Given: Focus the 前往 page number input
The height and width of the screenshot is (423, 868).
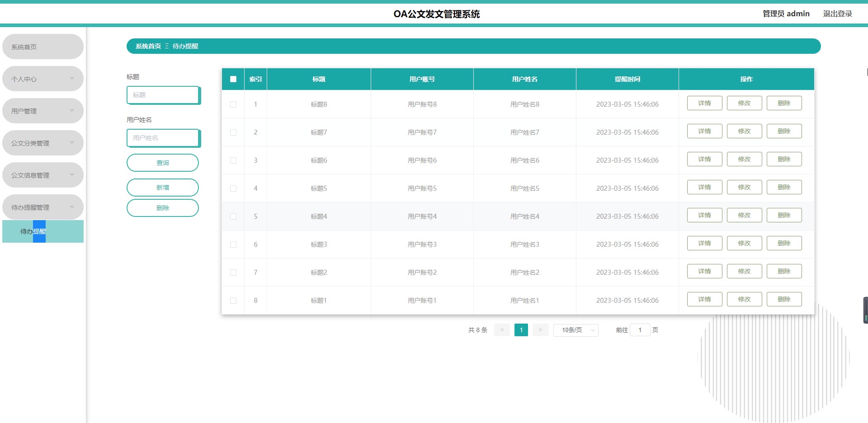Looking at the screenshot, I should click(640, 330).
